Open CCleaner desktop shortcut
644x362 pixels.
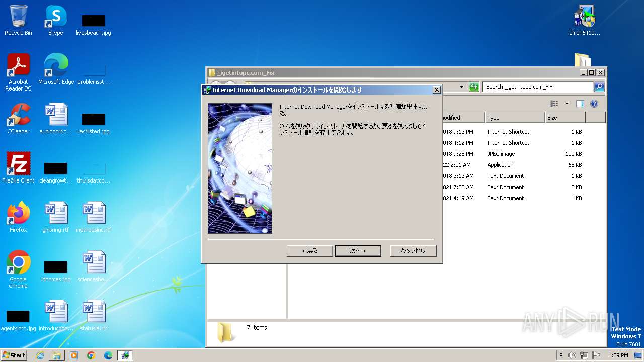[18, 119]
